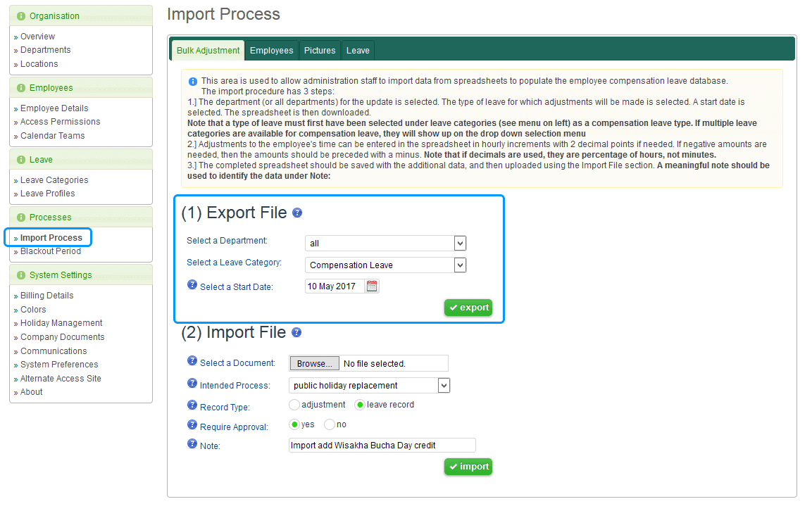The height and width of the screenshot is (511, 812).
Task: Click the Employees section info icon
Action: coord(21,88)
